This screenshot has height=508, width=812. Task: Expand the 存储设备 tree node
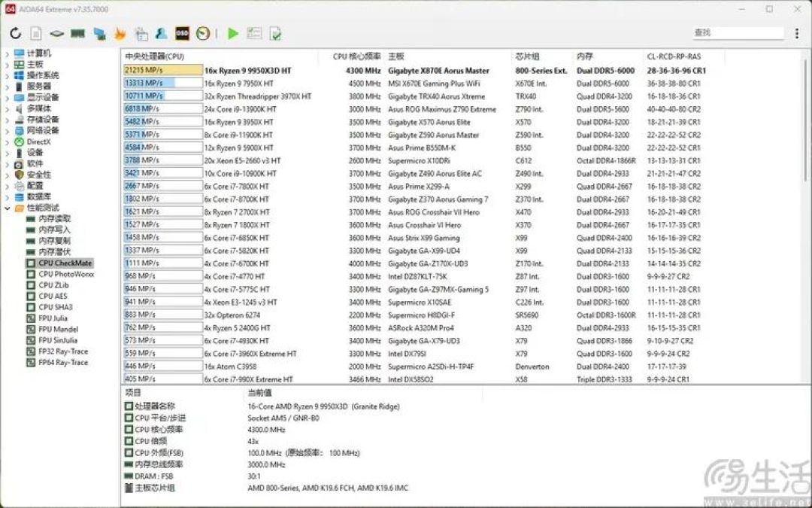click(7, 120)
